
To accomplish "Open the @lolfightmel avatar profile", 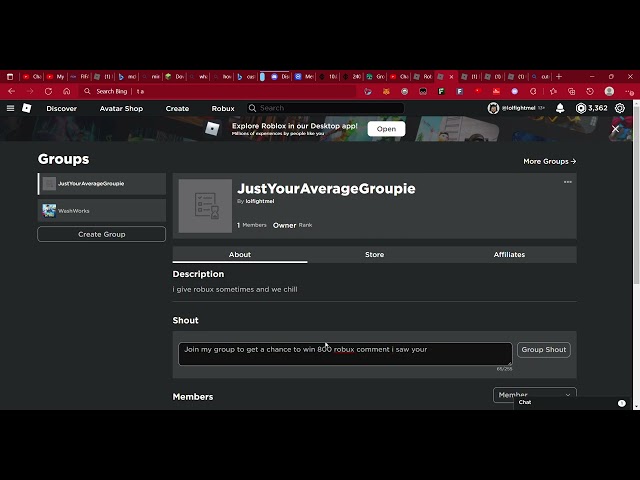I will click(493, 108).
